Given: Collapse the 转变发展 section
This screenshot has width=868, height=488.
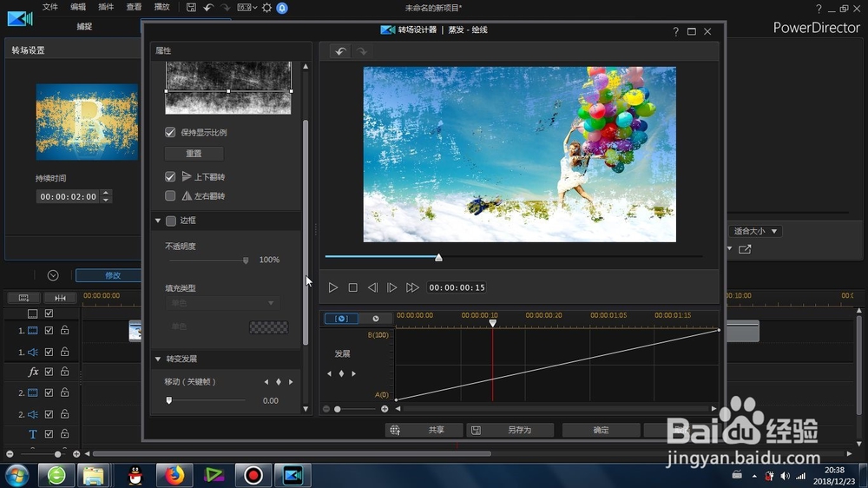Looking at the screenshot, I should pyautogui.click(x=158, y=359).
